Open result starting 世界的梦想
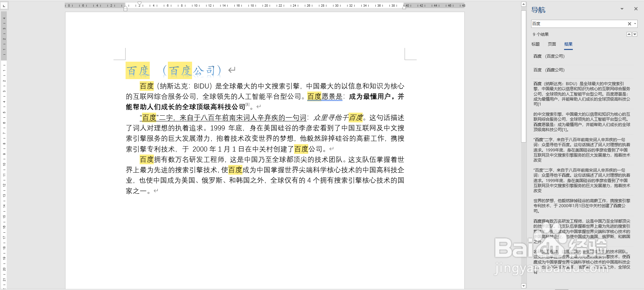Screen dimensions: 644x290 tap(582, 206)
